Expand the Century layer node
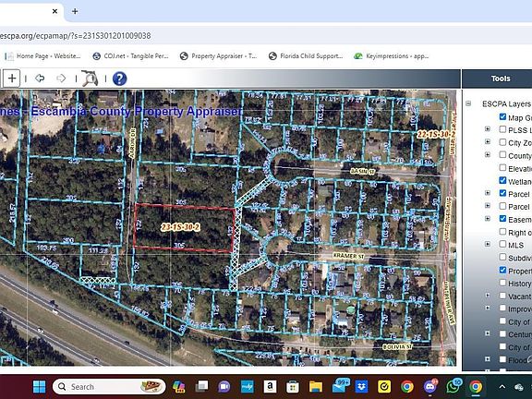This screenshot has height=399, width=532. [x=488, y=333]
